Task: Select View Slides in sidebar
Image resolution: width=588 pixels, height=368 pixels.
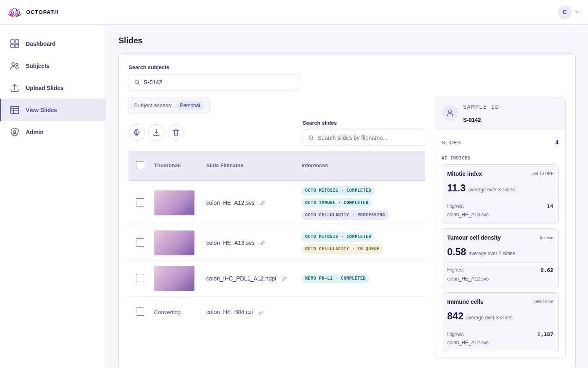Action: coord(53,110)
